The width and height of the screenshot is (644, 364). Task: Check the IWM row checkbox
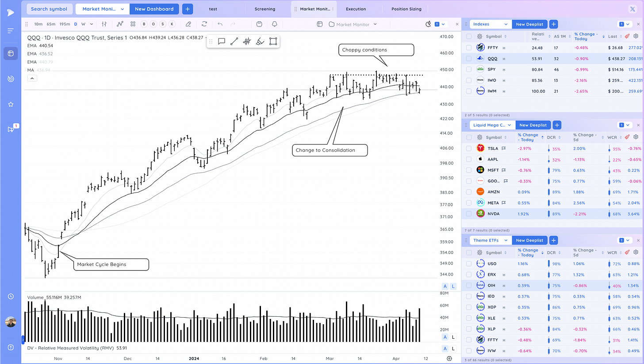tap(469, 91)
